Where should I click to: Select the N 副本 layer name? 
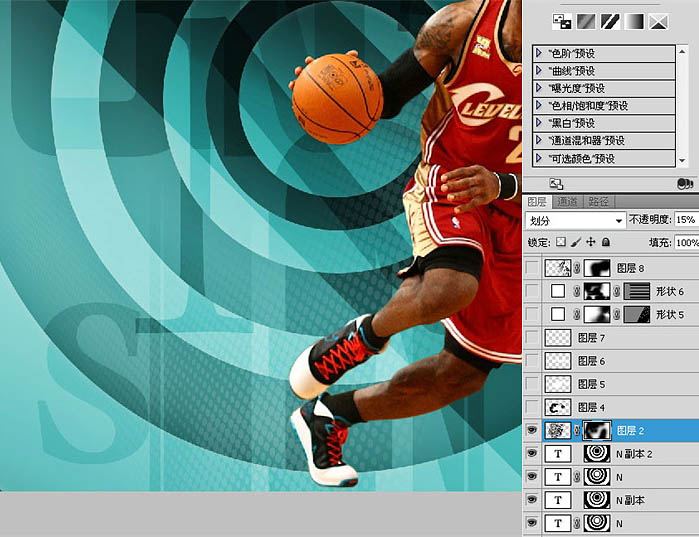coord(630,500)
